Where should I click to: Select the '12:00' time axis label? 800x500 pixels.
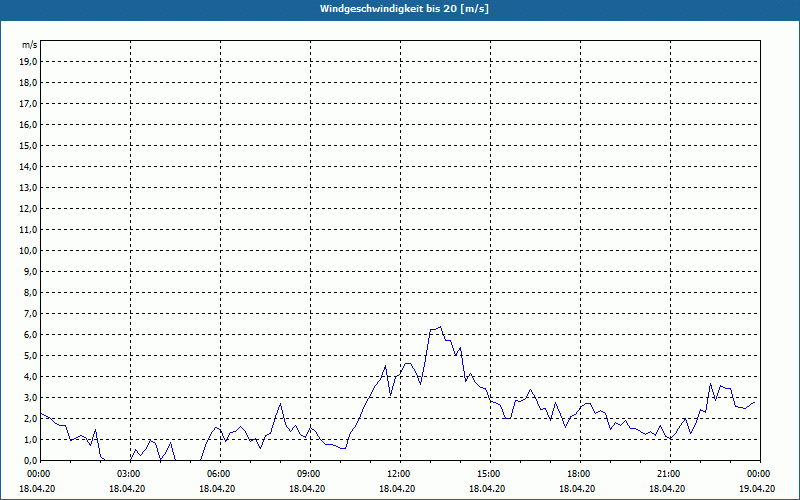(398, 474)
